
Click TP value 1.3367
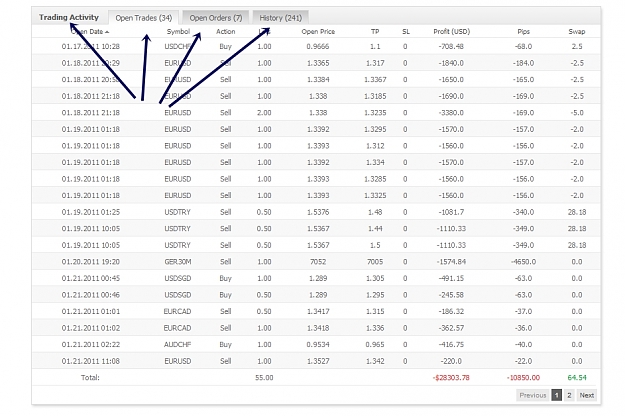click(x=375, y=80)
